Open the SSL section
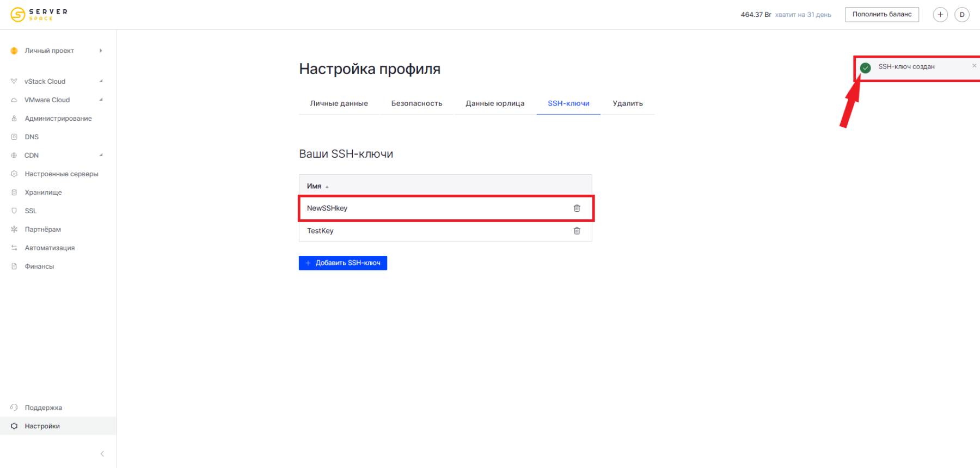The width and height of the screenshot is (980, 468). click(30, 211)
